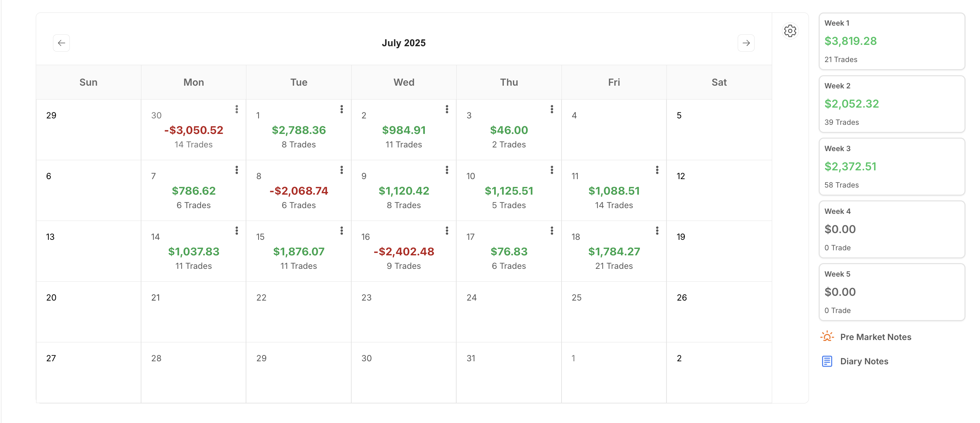Go to next month with right arrow
The height and width of the screenshot is (423, 980).
pos(746,43)
